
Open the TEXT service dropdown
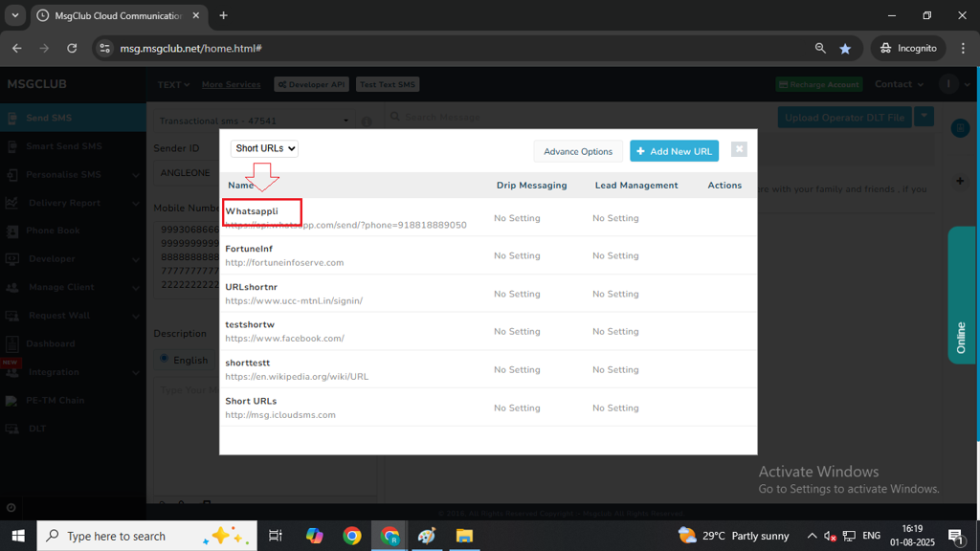(173, 84)
